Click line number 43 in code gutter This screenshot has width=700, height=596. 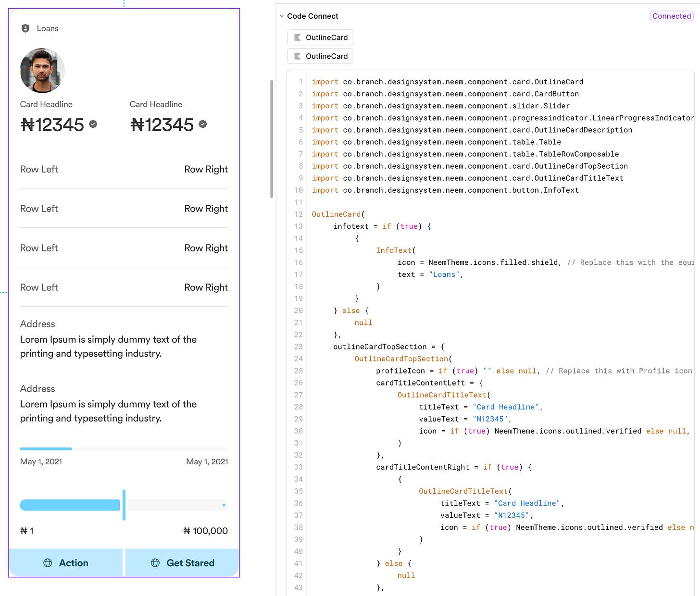(x=299, y=587)
